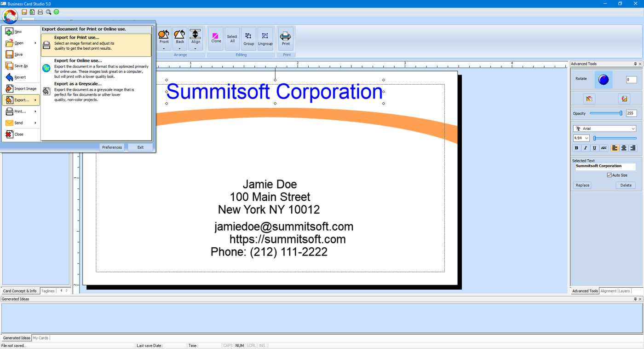
Task: Click the Delete button for selected text
Action: pos(626,185)
